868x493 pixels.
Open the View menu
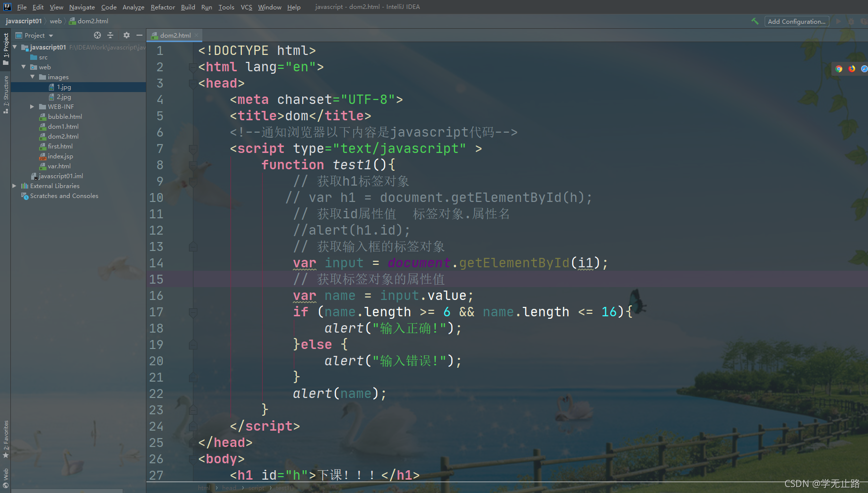click(x=56, y=7)
